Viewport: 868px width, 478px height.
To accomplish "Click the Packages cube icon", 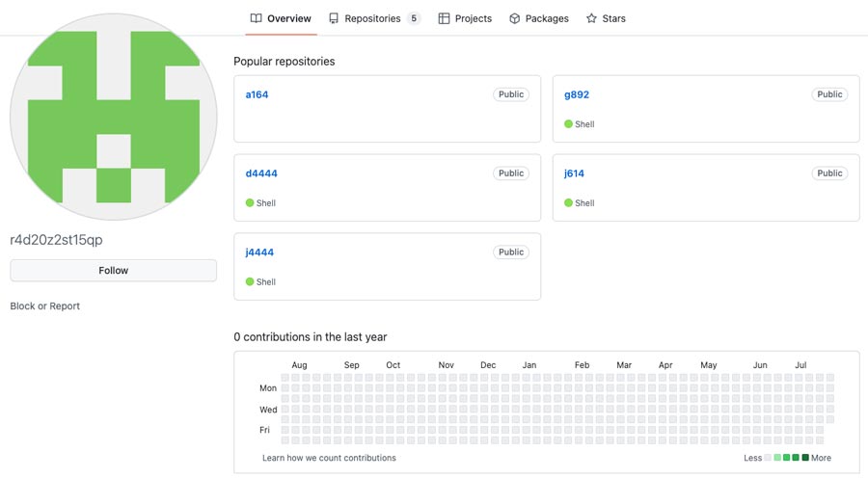I will (x=514, y=18).
